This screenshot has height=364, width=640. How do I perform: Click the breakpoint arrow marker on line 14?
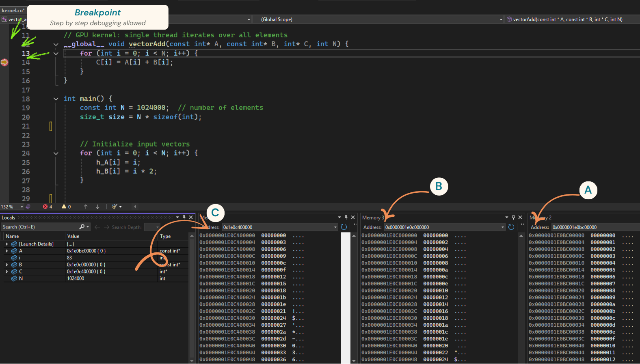point(4,62)
